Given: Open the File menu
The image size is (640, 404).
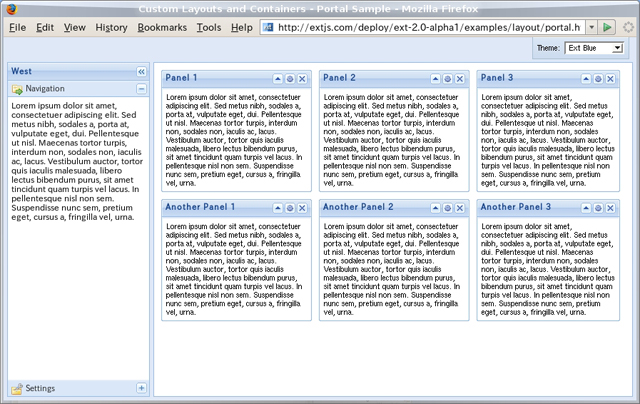Looking at the screenshot, I should (x=18, y=27).
